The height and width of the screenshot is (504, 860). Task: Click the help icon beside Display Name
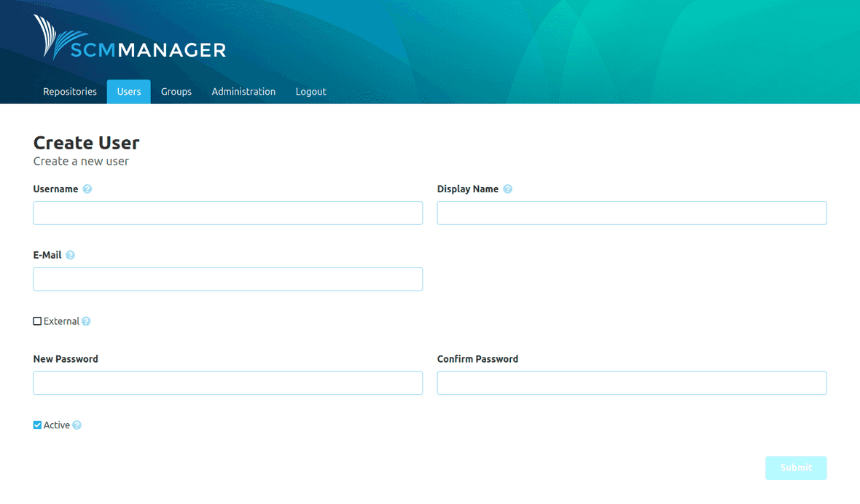click(507, 189)
